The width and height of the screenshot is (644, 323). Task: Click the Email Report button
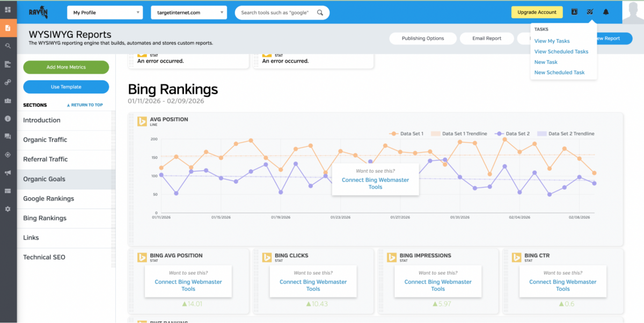[487, 39]
